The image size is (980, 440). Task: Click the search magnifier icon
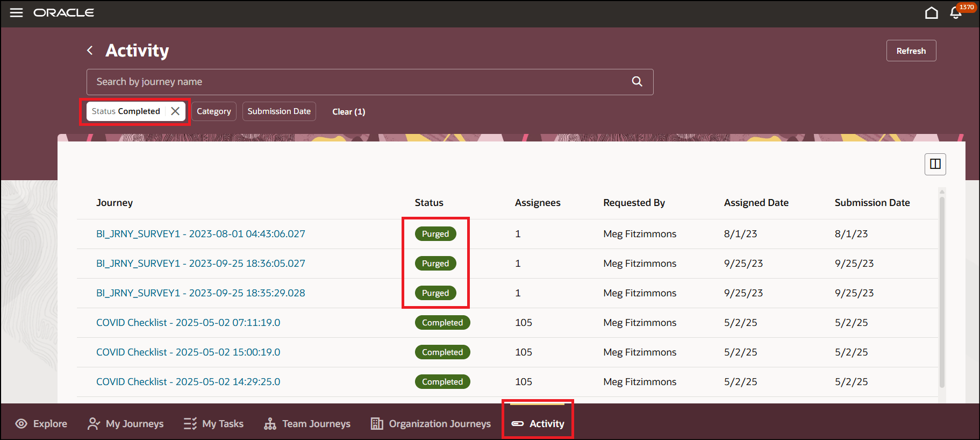pyautogui.click(x=637, y=81)
